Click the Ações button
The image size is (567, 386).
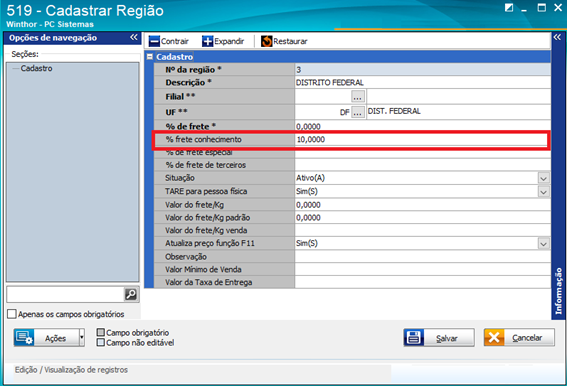(x=46, y=338)
